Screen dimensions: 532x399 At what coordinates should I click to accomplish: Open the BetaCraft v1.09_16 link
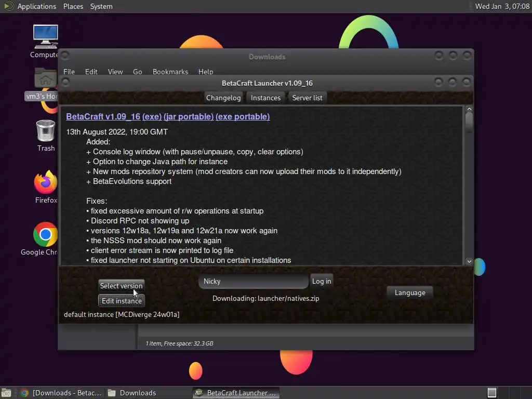click(x=103, y=116)
